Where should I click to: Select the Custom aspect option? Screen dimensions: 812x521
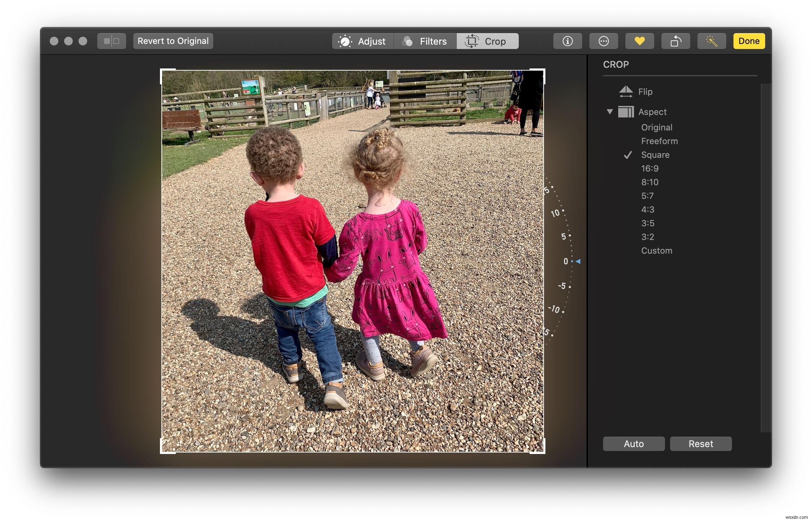click(656, 250)
